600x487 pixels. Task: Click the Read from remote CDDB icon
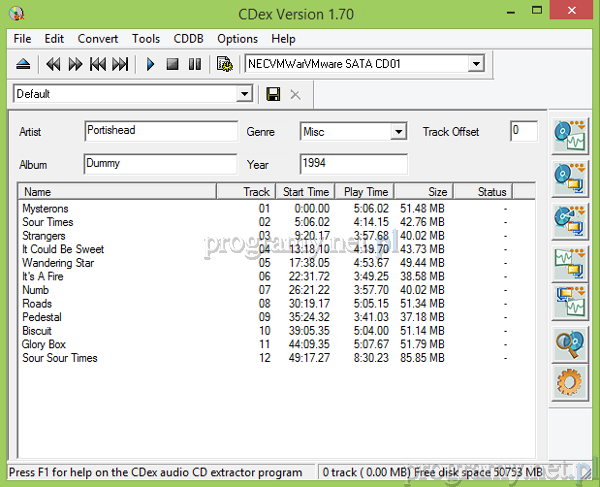click(568, 345)
